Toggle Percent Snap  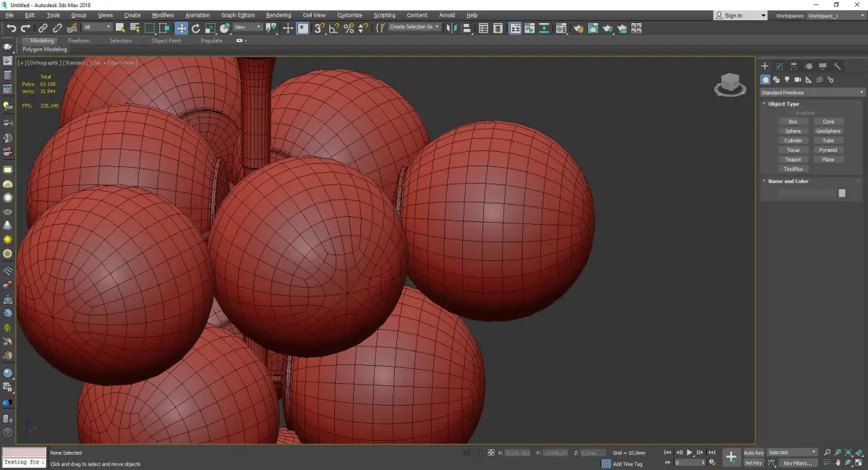click(x=349, y=28)
